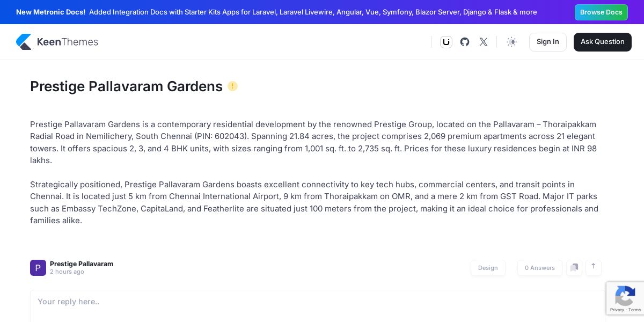Click the KeenThemes logo
The image size is (644, 322).
(x=57, y=42)
